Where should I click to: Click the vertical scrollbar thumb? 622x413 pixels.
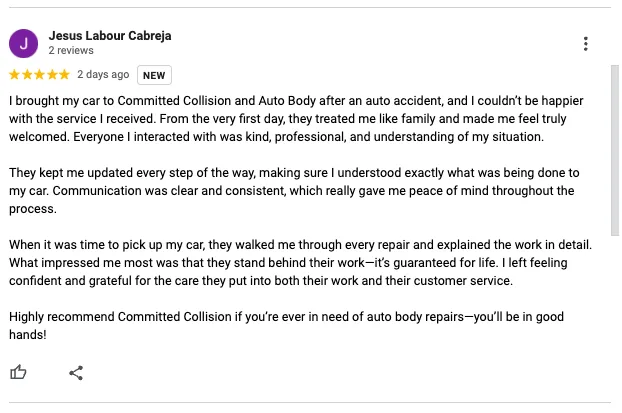[x=615, y=151]
